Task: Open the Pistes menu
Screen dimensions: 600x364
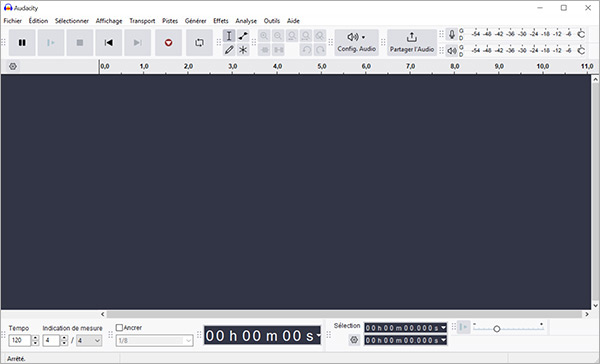Action: click(170, 21)
